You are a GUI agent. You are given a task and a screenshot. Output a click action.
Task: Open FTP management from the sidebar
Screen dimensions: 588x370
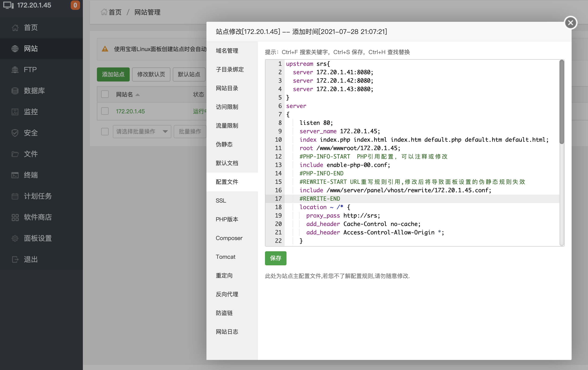[30, 70]
